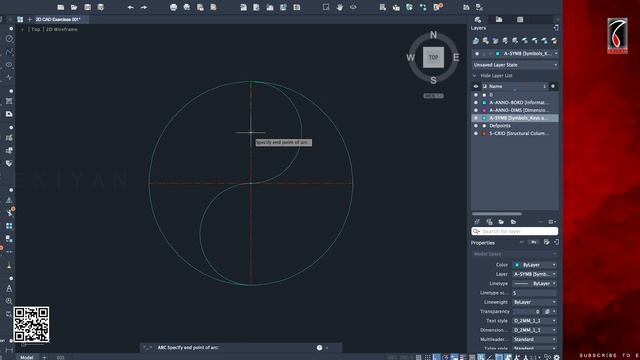Open the Layer dropdown in Properties
The image size is (640, 360).
click(x=534, y=274)
